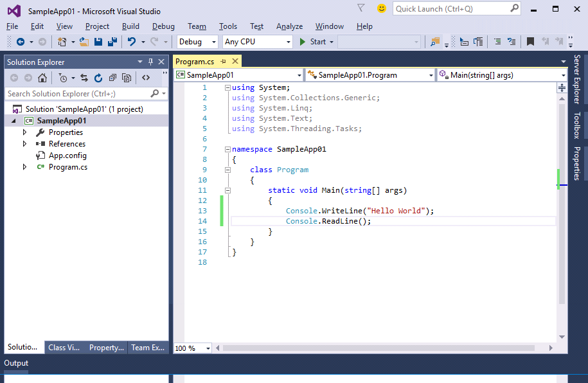Click the Find in Files icon
The image size is (588, 383).
435,42
